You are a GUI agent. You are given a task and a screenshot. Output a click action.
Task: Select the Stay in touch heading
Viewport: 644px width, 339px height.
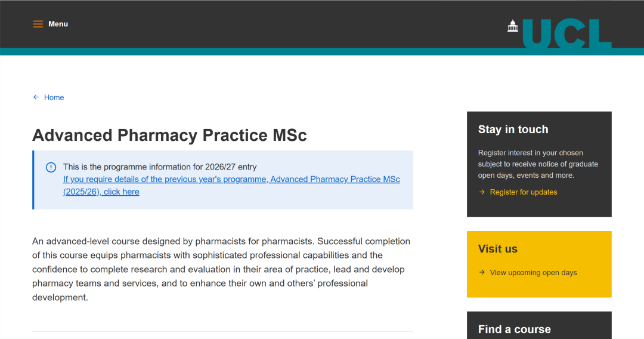point(513,130)
